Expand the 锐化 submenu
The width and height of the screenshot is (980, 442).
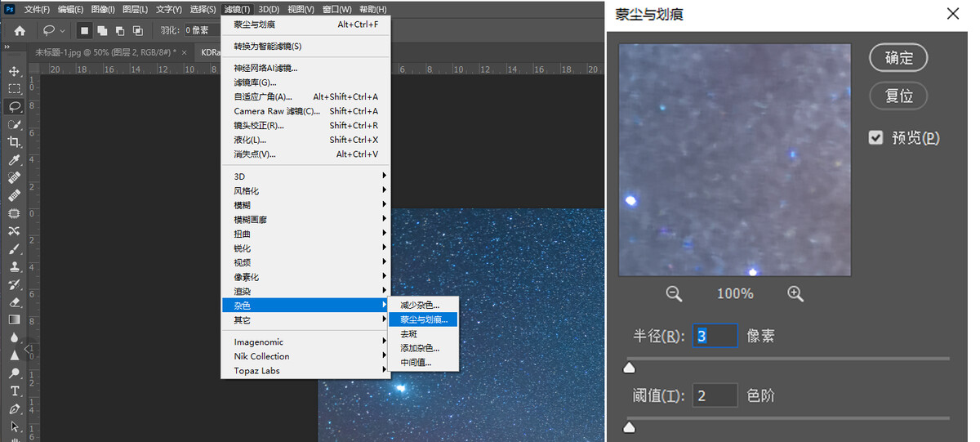306,248
